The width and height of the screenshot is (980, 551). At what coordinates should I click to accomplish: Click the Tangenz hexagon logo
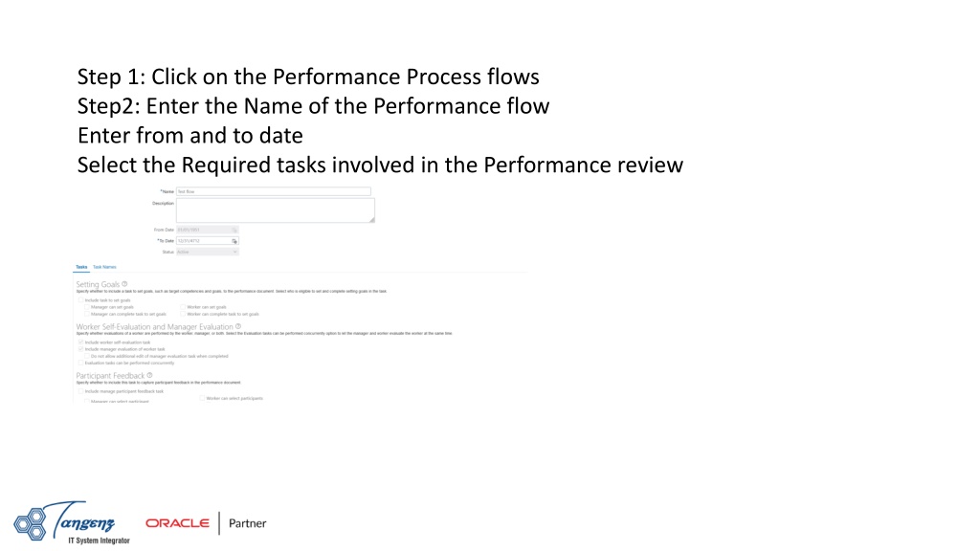30,523
